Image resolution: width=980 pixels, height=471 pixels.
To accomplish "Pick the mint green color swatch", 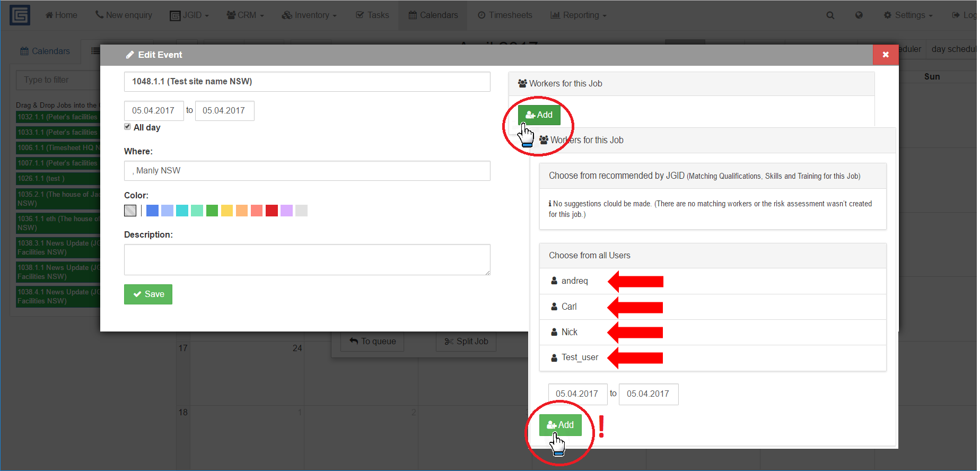I will 197,211.
